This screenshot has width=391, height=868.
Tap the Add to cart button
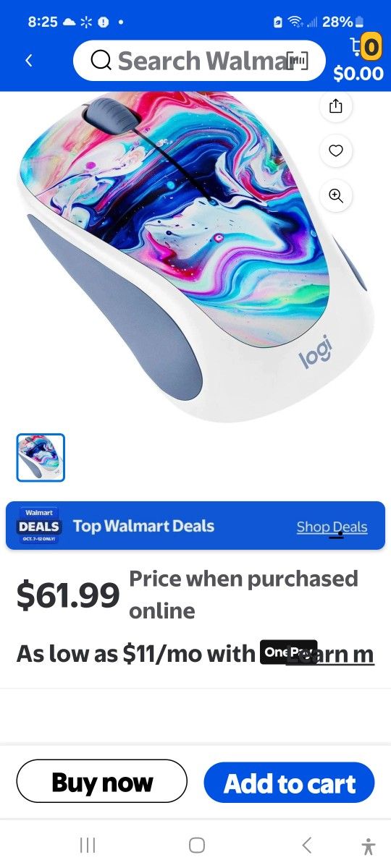pos(290,783)
